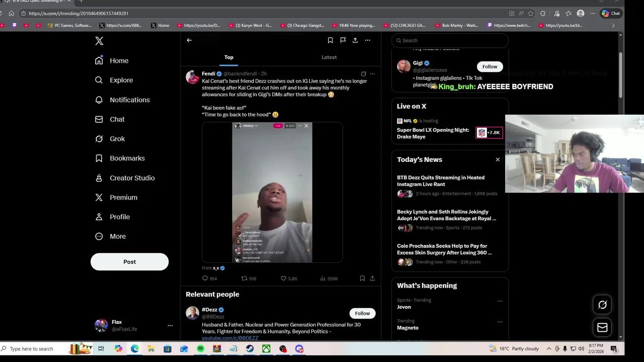Click the flag report icon in header

[343, 40]
